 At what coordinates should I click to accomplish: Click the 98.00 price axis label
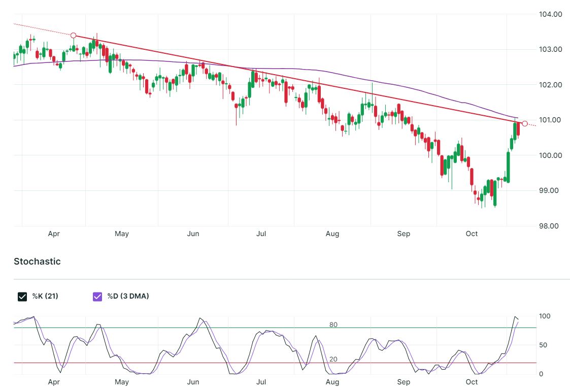549,226
